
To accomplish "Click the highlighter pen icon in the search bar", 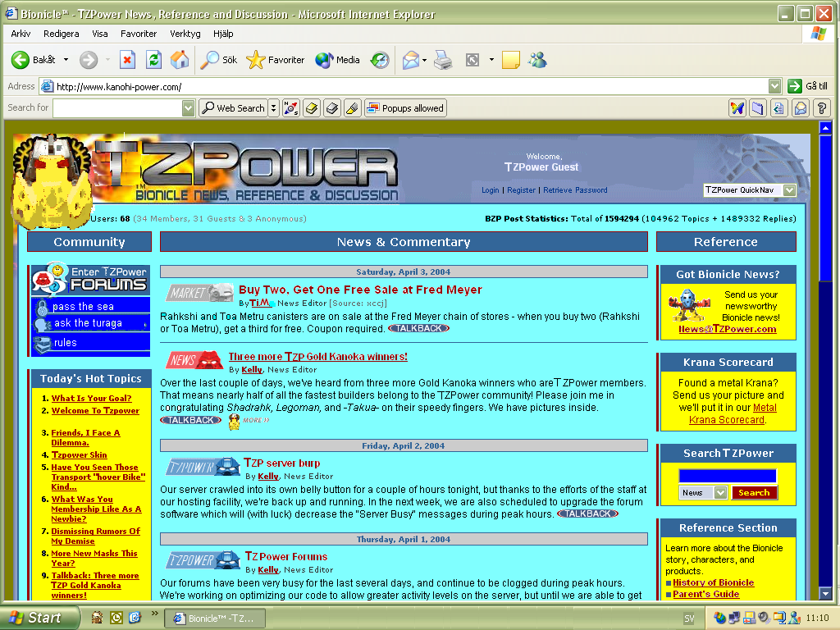I will [x=352, y=108].
